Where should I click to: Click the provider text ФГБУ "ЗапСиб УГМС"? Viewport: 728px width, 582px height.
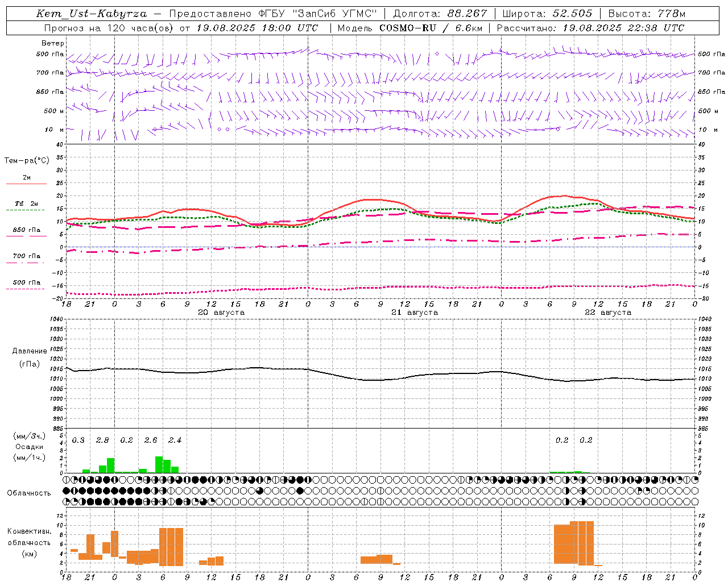coord(318,14)
